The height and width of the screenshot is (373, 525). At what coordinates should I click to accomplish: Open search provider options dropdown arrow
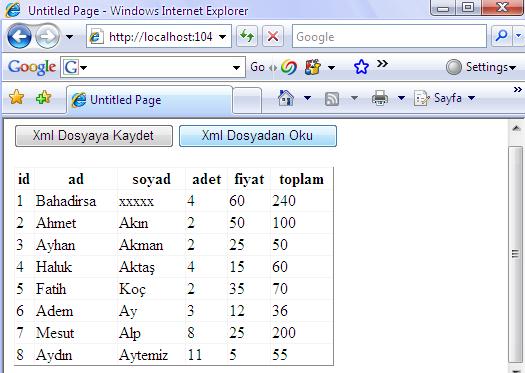518,35
